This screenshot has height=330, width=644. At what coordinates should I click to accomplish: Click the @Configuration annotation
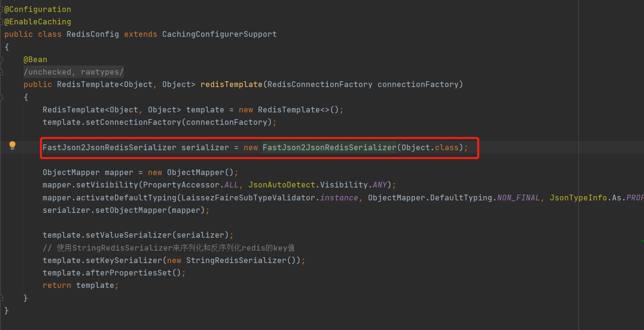point(37,9)
